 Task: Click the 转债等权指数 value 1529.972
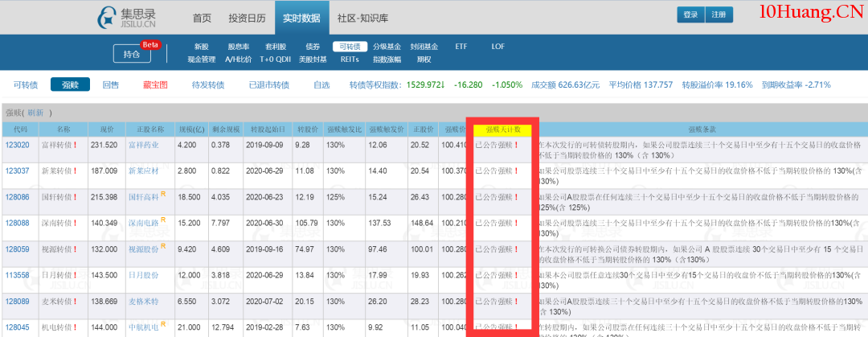coord(426,84)
